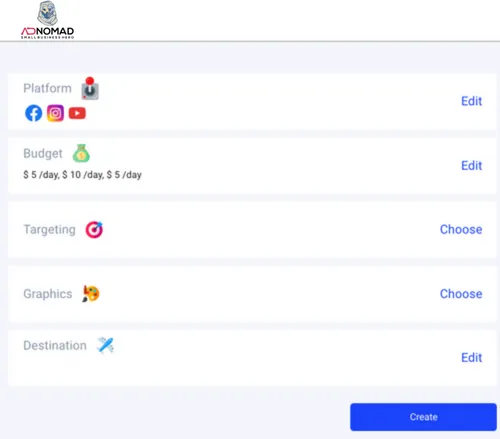Click the AdNomad logo

click(x=48, y=20)
